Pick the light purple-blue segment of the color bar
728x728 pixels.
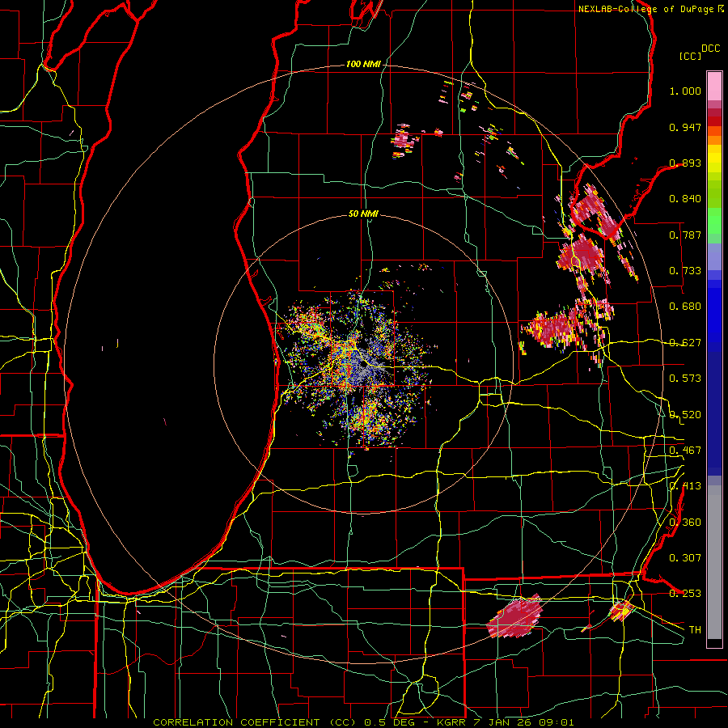(714, 256)
